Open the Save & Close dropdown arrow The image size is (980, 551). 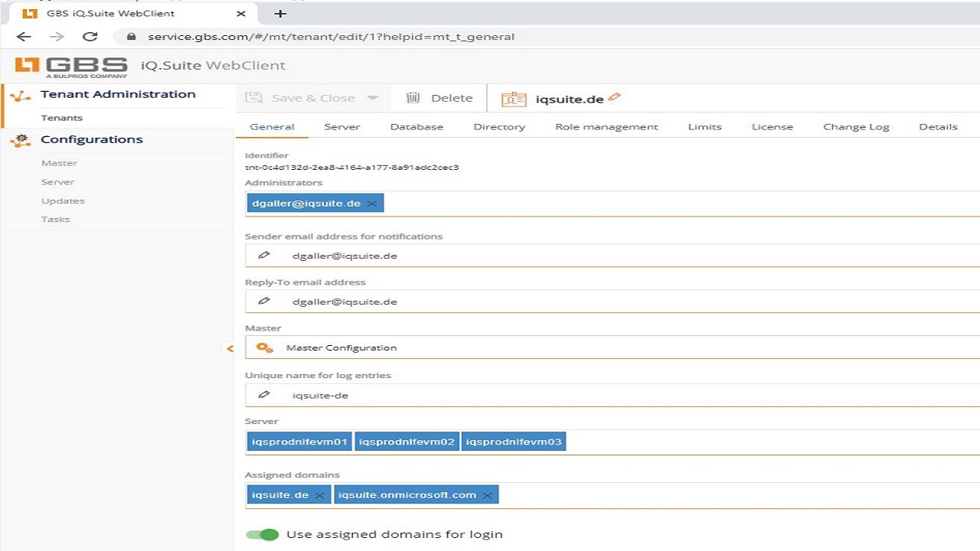coord(373,98)
